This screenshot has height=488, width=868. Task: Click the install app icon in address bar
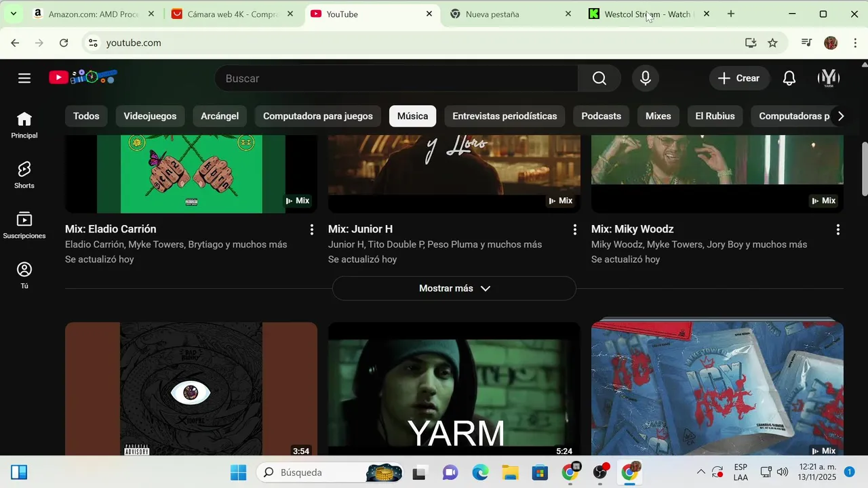coord(751,43)
